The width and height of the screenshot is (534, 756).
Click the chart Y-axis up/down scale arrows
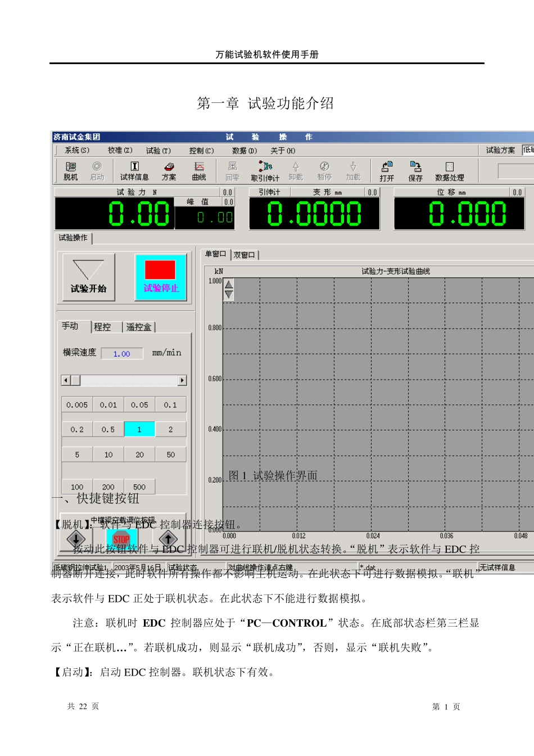pyautogui.click(x=229, y=289)
